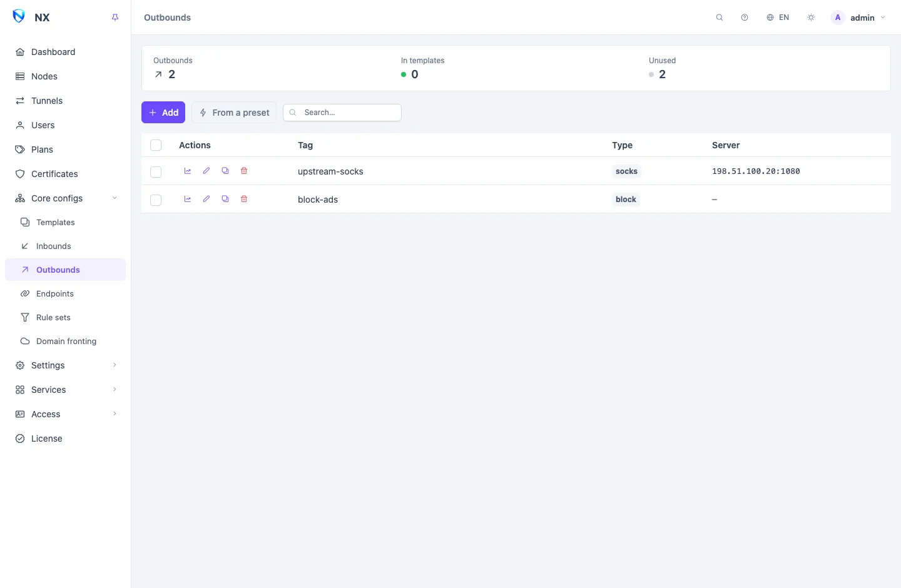Image resolution: width=901 pixels, height=588 pixels.
Task: Open the admin account dropdown
Action: pos(858,18)
